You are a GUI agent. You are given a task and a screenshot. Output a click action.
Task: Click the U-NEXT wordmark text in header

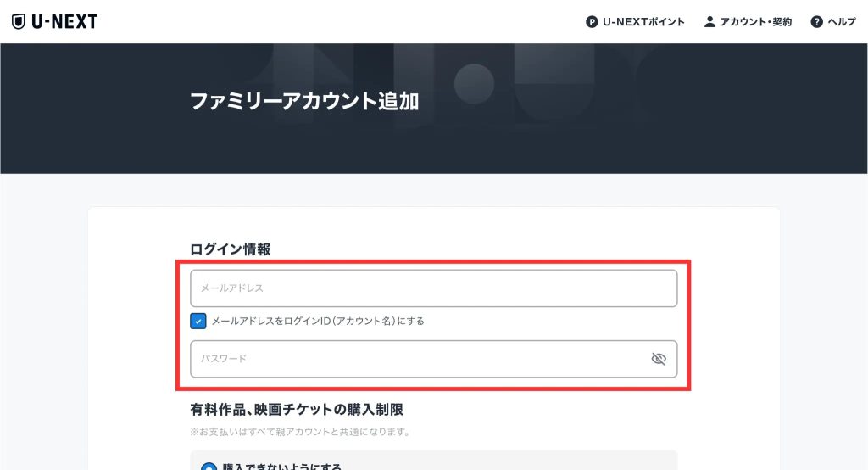click(64, 22)
